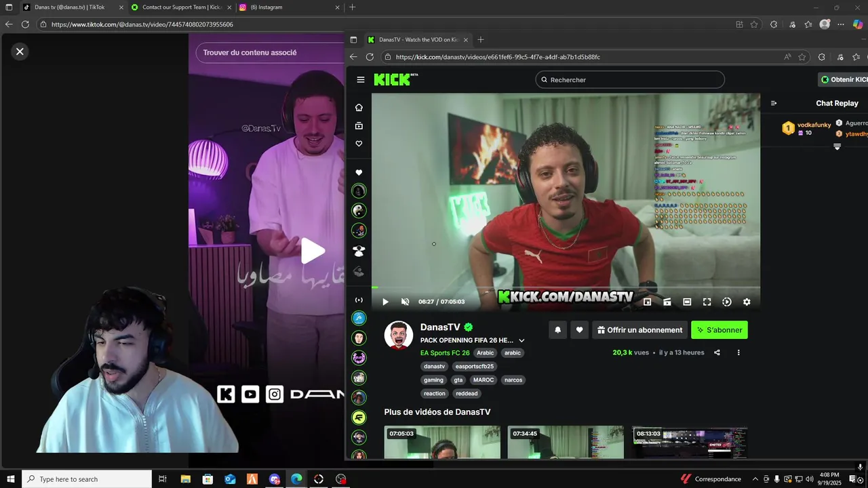868x488 pixels.
Task: Open DanasTV channel avatar
Action: click(399, 335)
